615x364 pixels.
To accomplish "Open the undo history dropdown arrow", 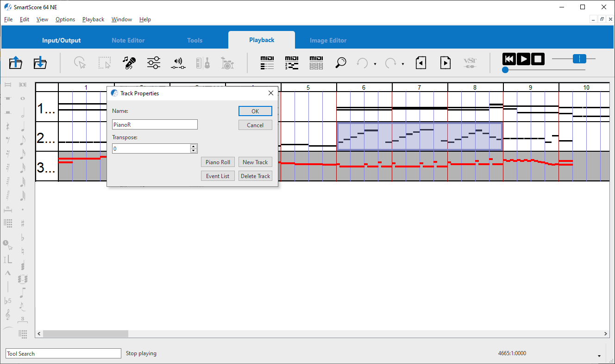I will pos(375,64).
